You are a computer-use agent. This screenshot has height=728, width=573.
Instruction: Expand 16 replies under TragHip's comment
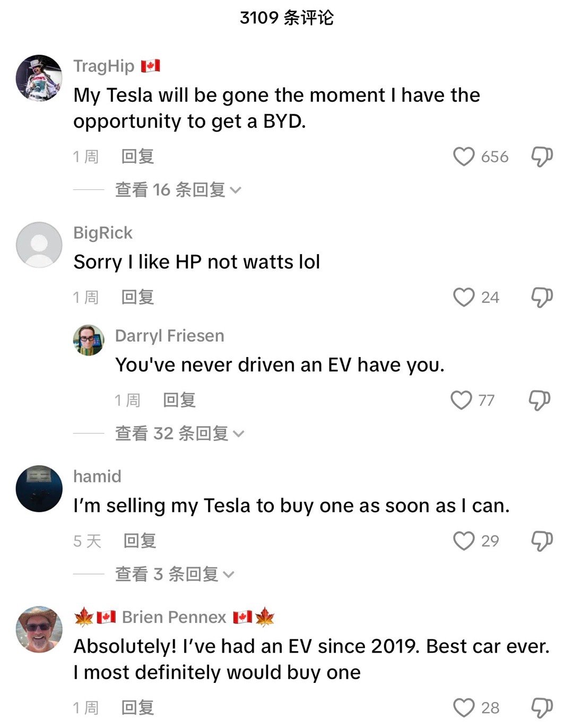[178, 189]
